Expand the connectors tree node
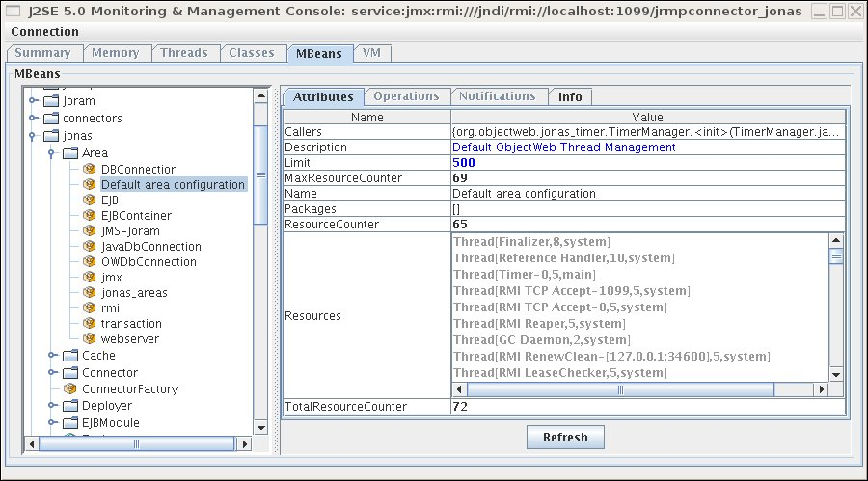The image size is (868, 481). point(33,118)
